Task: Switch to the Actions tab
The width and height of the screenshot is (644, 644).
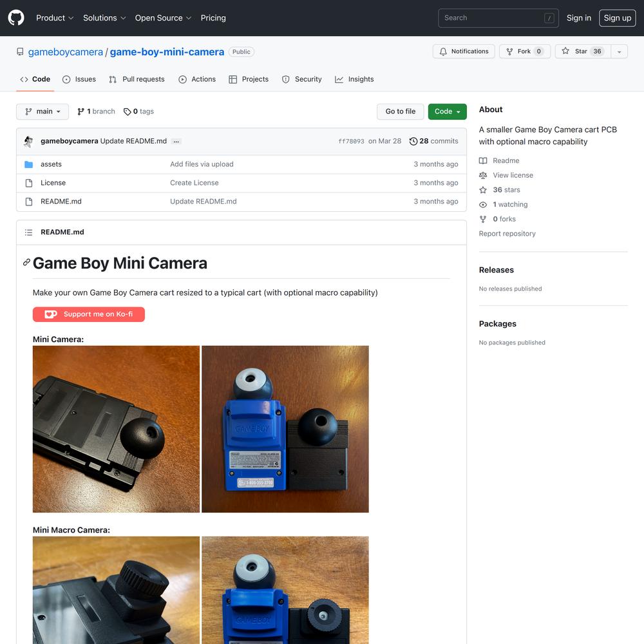Action: [x=197, y=79]
